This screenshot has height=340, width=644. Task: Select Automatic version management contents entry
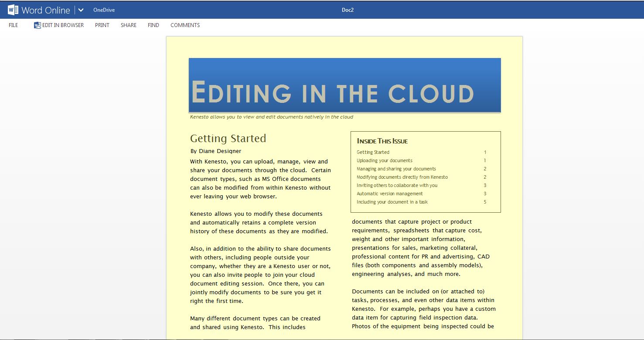tap(390, 194)
